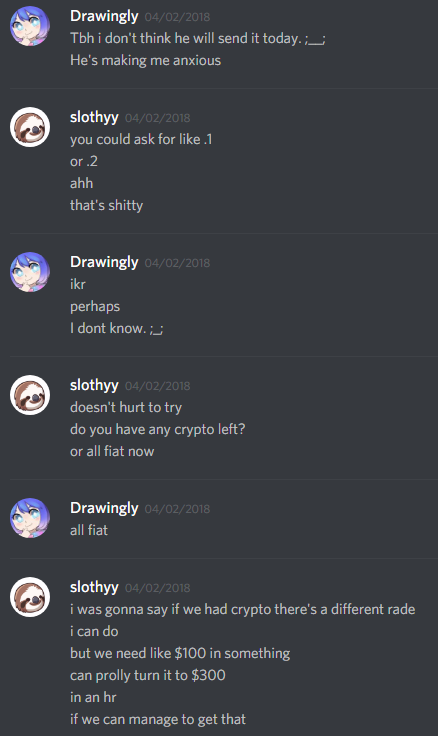Select the 'all fiat' message text
This screenshot has height=736, width=438.
tap(89, 530)
